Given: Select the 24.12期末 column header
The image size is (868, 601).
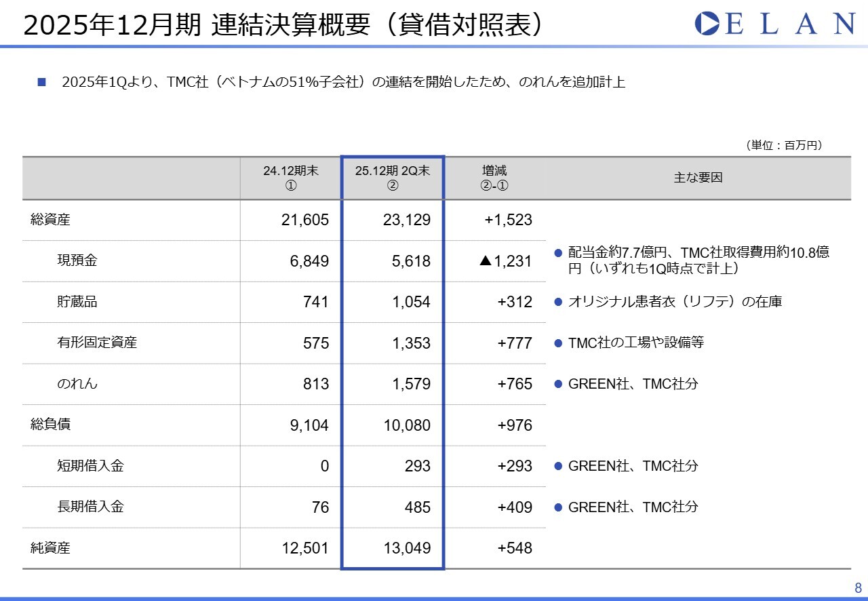Looking at the screenshot, I should [x=291, y=178].
